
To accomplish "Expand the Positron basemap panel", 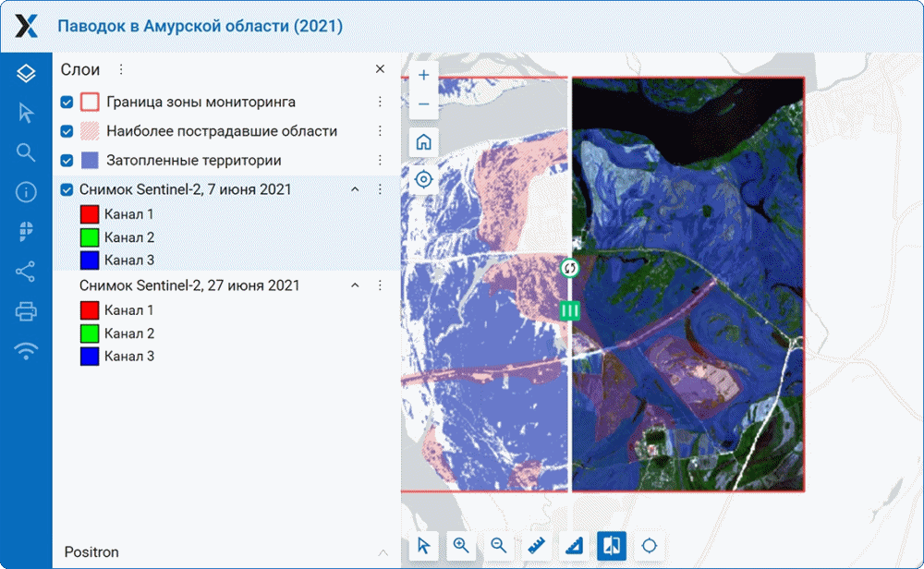I will (383, 552).
